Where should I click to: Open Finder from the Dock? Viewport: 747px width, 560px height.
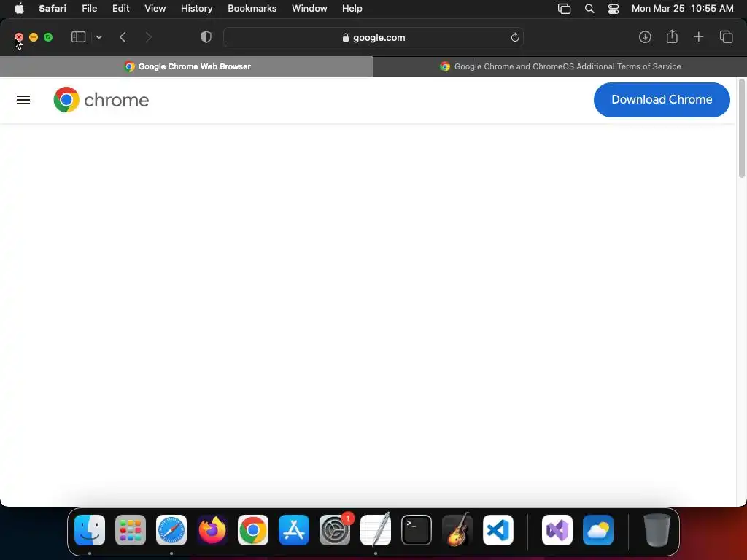(x=90, y=530)
